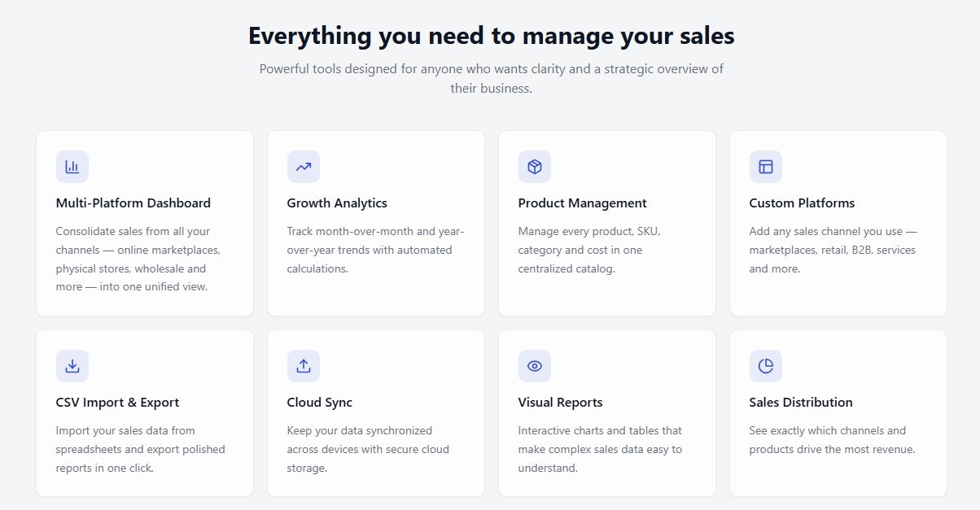Select the upward trend icon for Growth Analytics
Screen dimensions: 980x510
[x=303, y=166]
